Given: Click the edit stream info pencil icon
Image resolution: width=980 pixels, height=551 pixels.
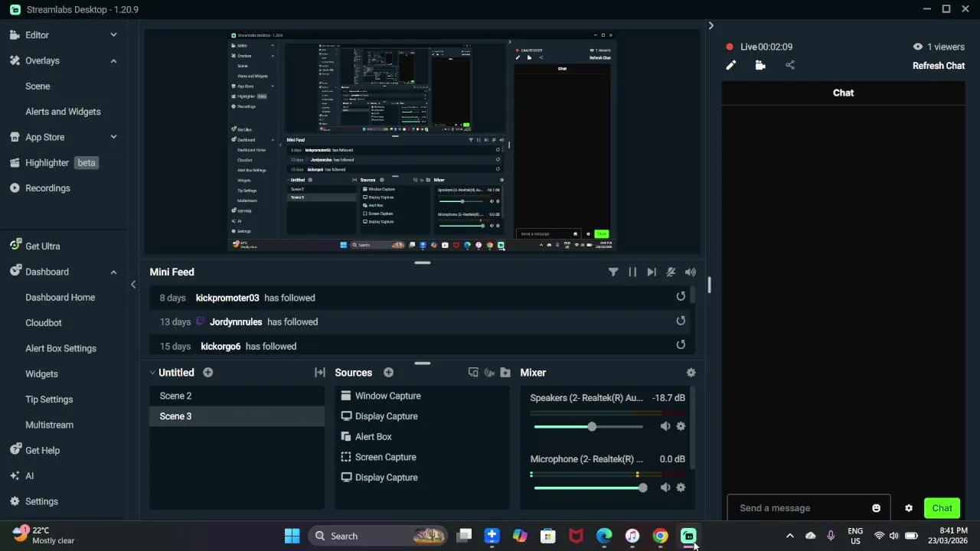Looking at the screenshot, I should point(731,66).
